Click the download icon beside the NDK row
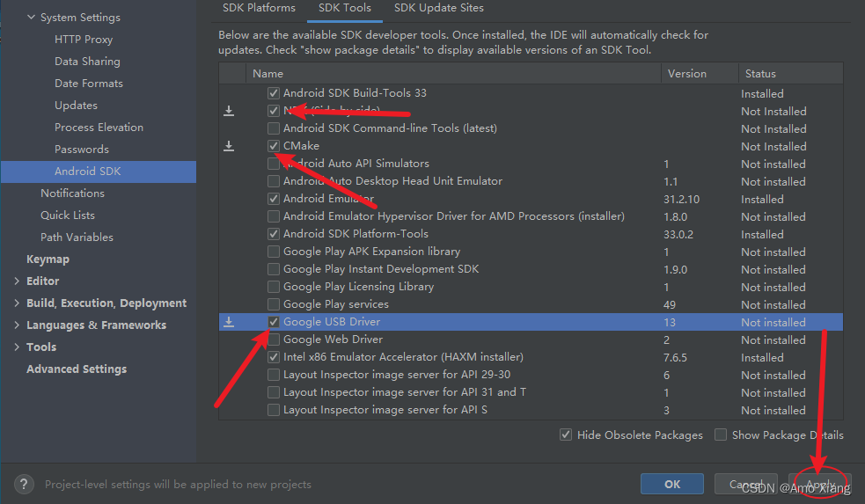 click(x=229, y=111)
